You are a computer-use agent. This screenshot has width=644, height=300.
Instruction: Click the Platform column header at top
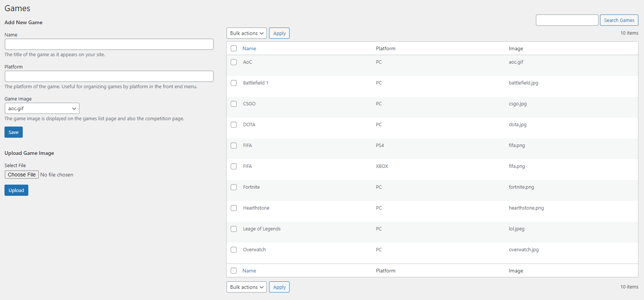pos(386,48)
